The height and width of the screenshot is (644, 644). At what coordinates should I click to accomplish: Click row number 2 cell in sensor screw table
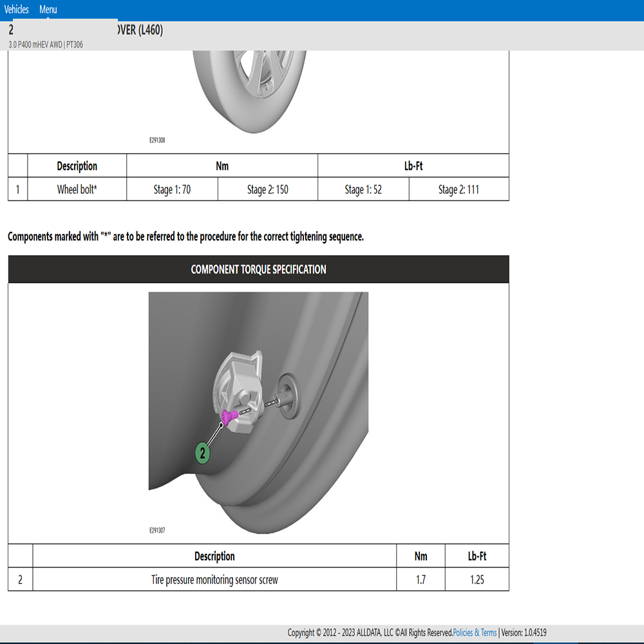pos(20,580)
